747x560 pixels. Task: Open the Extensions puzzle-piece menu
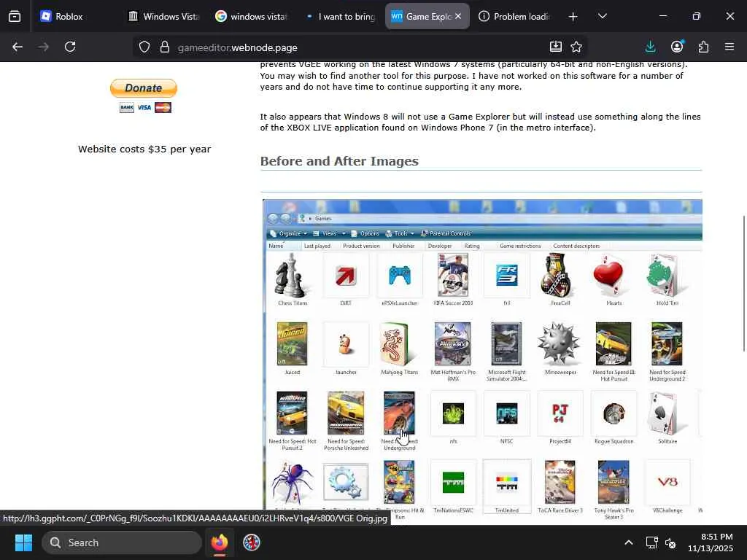click(703, 47)
